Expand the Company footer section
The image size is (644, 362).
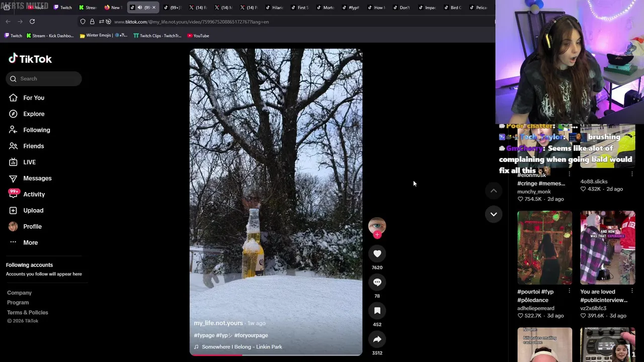[x=19, y=293]
